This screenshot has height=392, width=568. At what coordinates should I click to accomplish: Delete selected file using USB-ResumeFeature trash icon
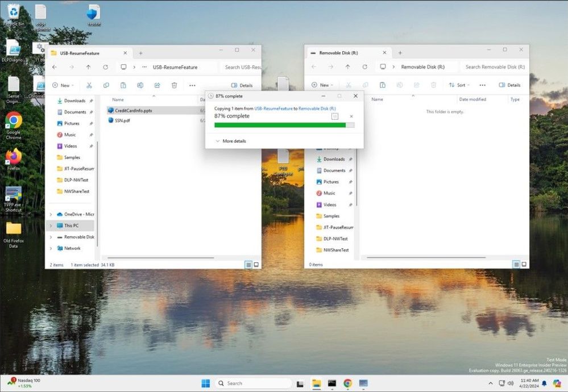click(174, 85)
